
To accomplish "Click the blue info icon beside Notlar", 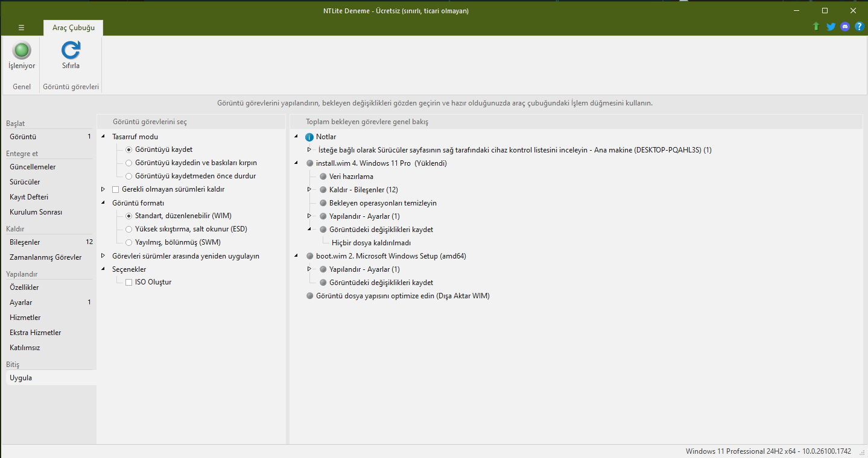I will tap(310, 137).
